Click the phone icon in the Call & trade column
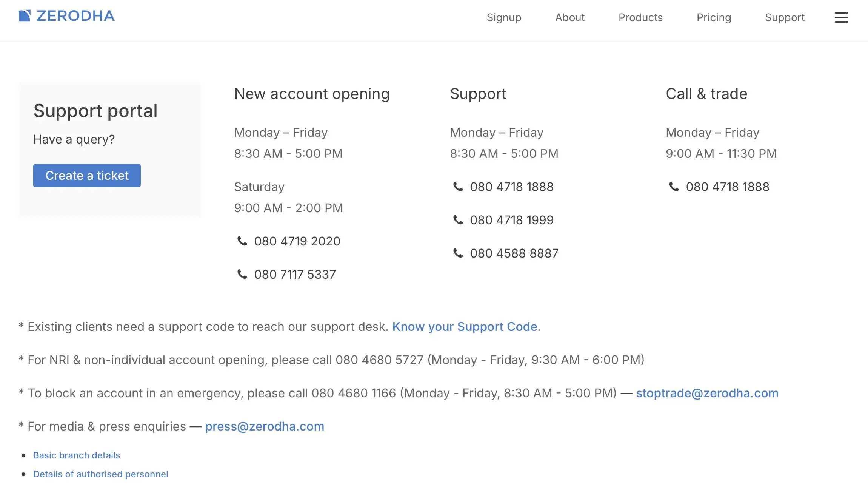Viewport: 868px width, 497px height. [x=674, y=187]
